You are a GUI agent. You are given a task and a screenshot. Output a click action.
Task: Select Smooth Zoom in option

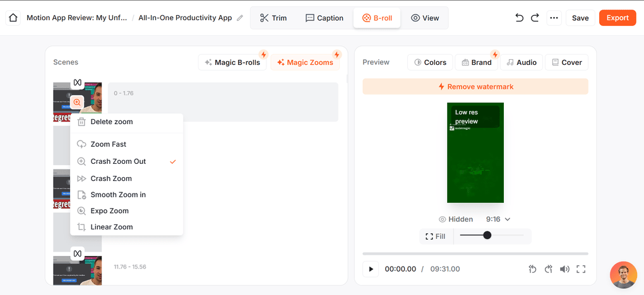tap(126, 195)
